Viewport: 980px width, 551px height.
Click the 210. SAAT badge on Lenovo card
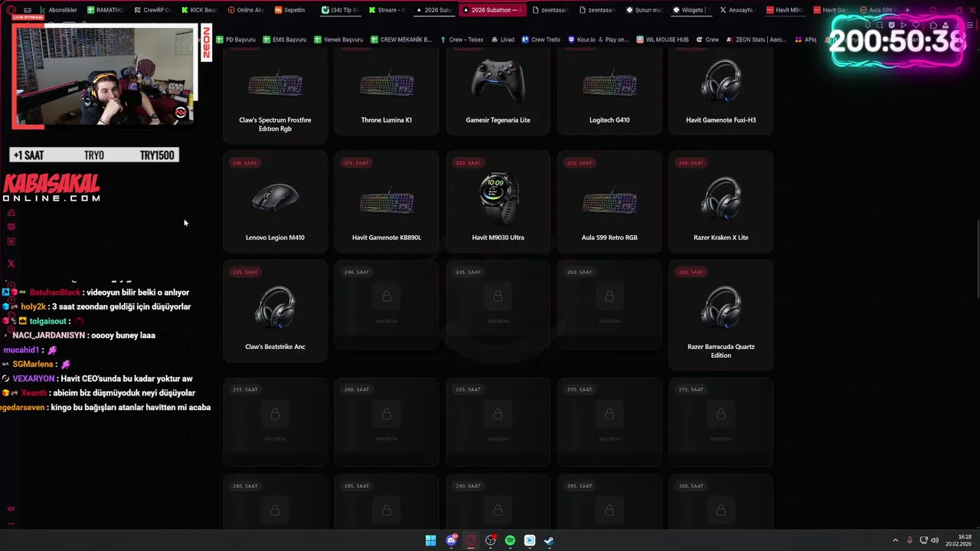click(x=245, y=163)
